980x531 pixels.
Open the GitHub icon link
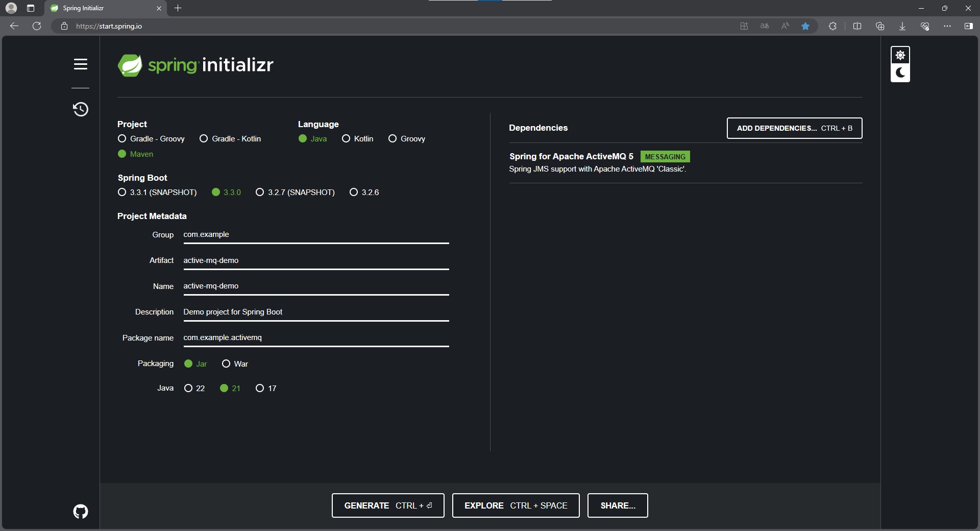[x=81, y=511]
